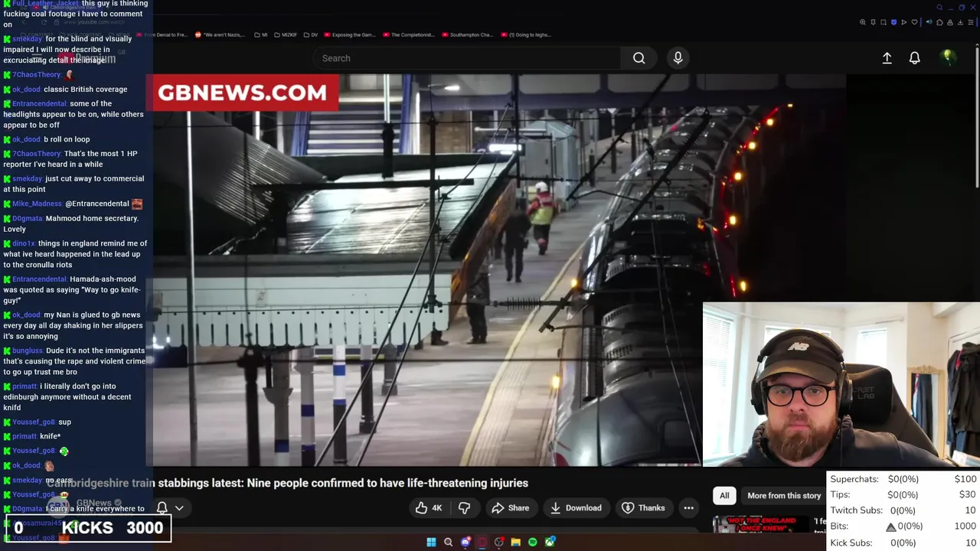This screenshot has height=551, width=980.
Task: Open the Southampton Cha... bookmark
Action: pyautogui.click(x=467, y=34)
